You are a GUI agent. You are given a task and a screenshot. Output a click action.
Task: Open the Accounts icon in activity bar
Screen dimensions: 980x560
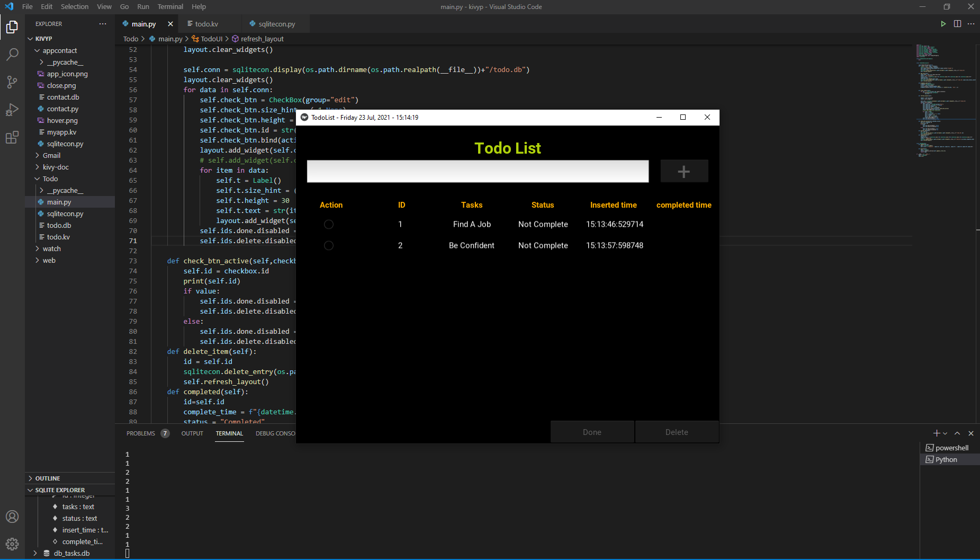point(12,517)
